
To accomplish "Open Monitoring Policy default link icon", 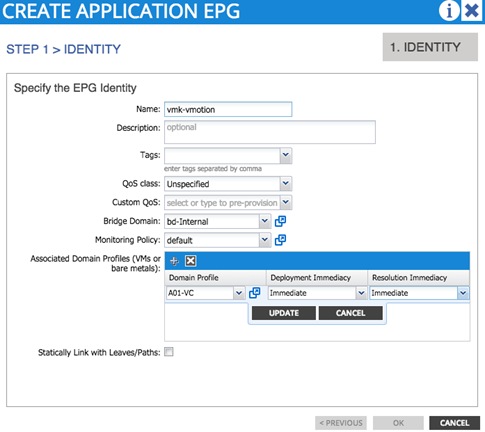I will pos(280,240).
